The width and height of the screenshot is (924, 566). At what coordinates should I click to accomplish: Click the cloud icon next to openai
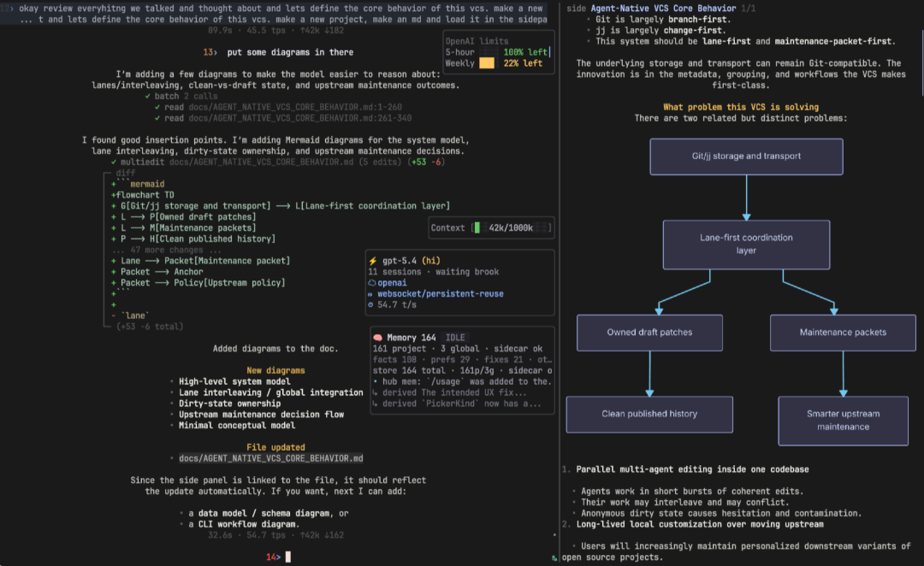tap(372, 283)
